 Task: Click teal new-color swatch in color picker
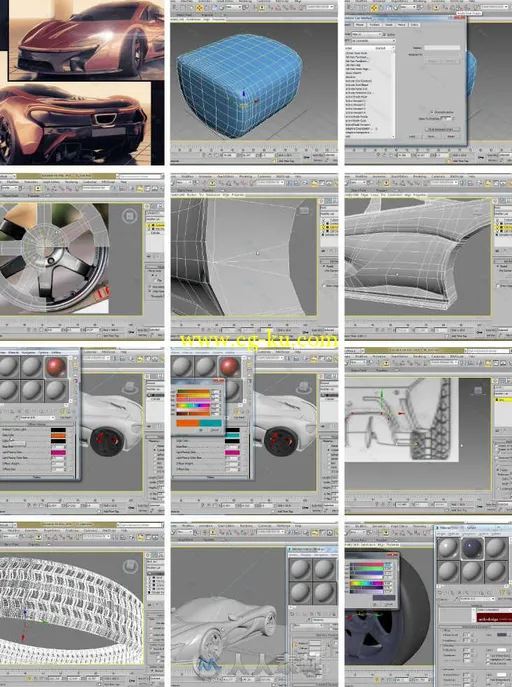pyautogui.click(x=211, y=423)
